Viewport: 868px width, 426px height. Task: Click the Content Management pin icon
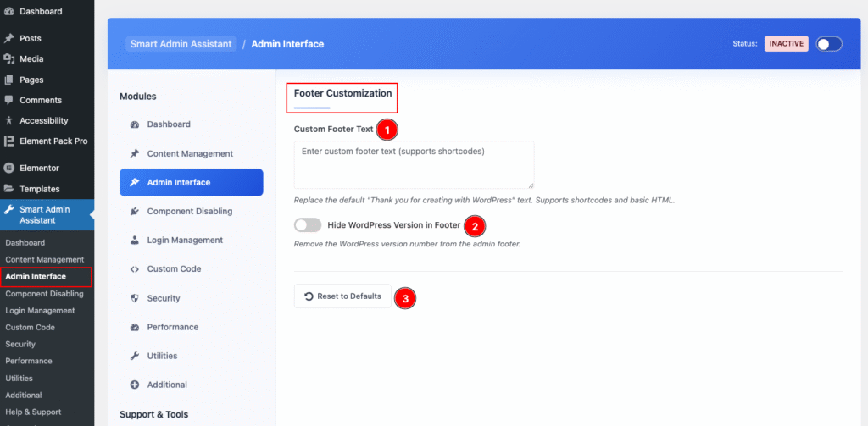click(x=134, y=153)
